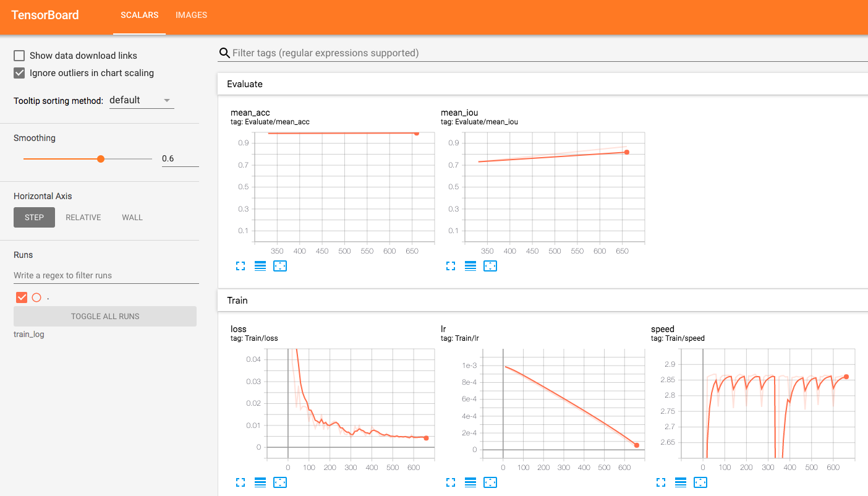Image resolution: width=868 pixels, height=496 pixels.
Task: Set horizontal axis to RELATIVE
Action: coord(83,217)
